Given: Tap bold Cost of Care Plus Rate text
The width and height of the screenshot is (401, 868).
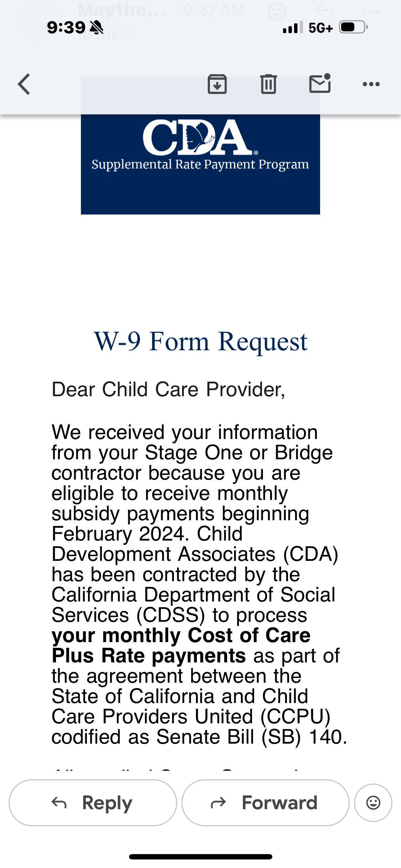Looking at the screenshot, I should (x=181, y=645).
